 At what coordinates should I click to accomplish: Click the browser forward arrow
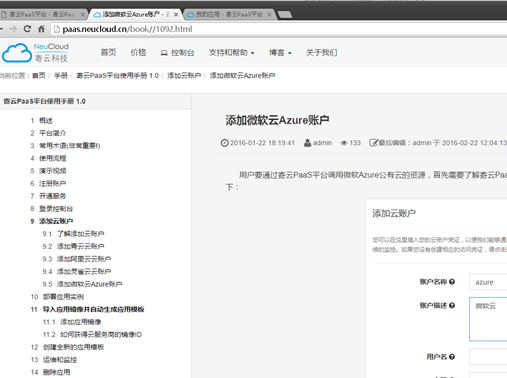(13, 29)
